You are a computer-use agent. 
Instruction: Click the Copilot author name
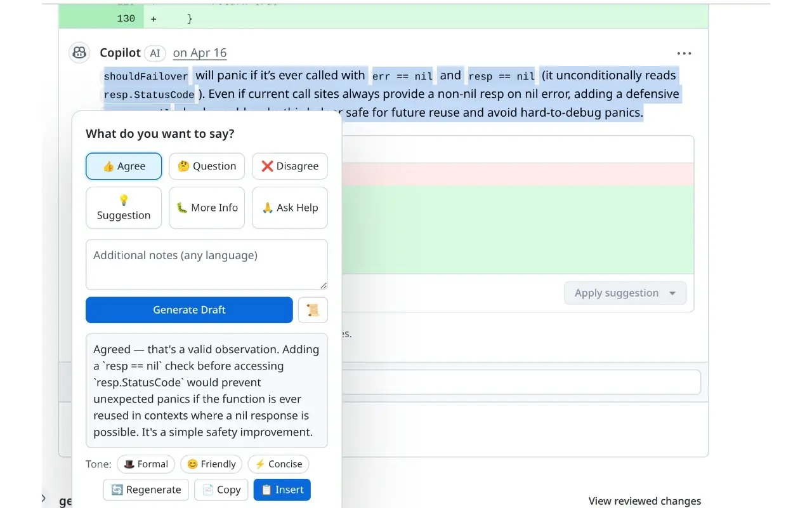tap(120, 53)
